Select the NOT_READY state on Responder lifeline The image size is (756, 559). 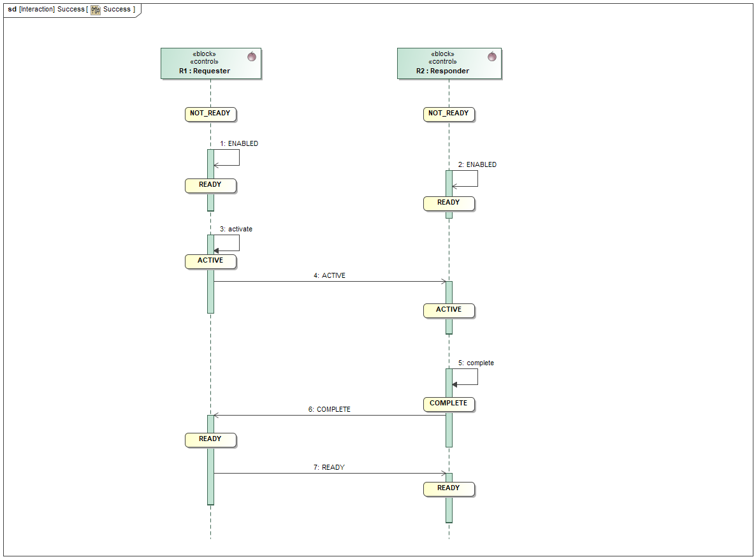(449, 113)
